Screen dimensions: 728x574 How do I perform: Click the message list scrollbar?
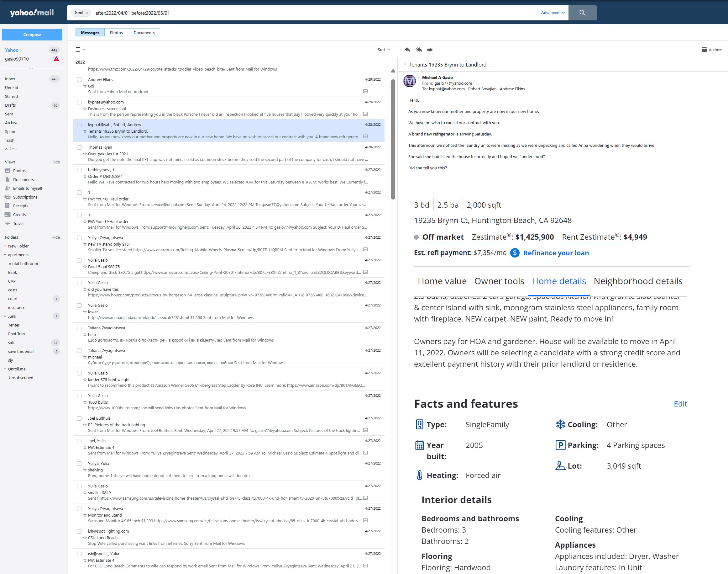[x=393, y=140]
